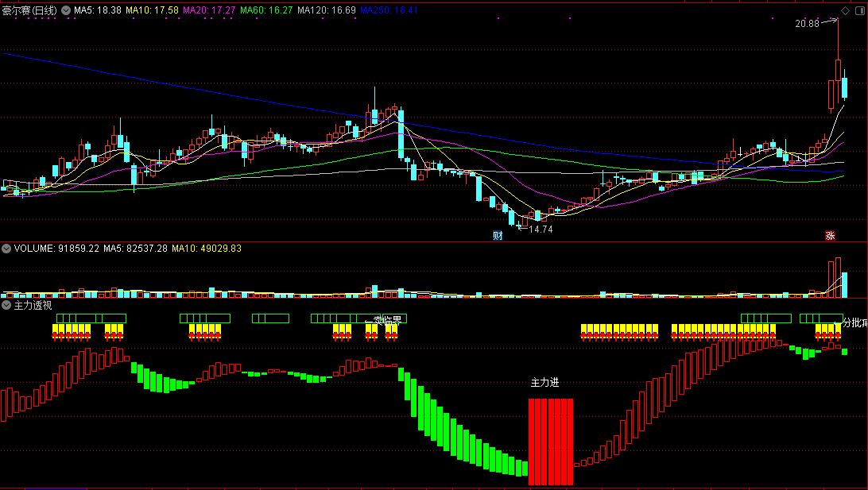Click the 豪尔赛(日线) stock title

point(29,10)
